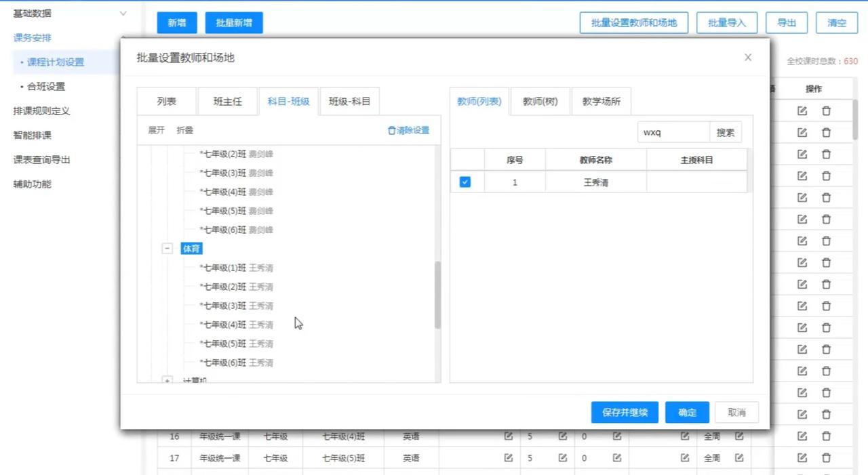The image size is (868, 475).
Task: Select the 教师(列表) tab
Action: [479, 102]
